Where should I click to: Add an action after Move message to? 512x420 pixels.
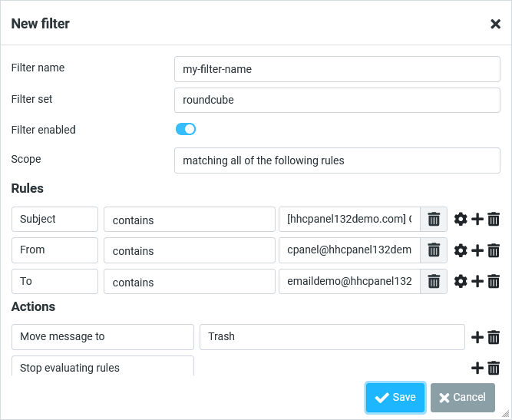pyautogui.click(x=477, y=337)
